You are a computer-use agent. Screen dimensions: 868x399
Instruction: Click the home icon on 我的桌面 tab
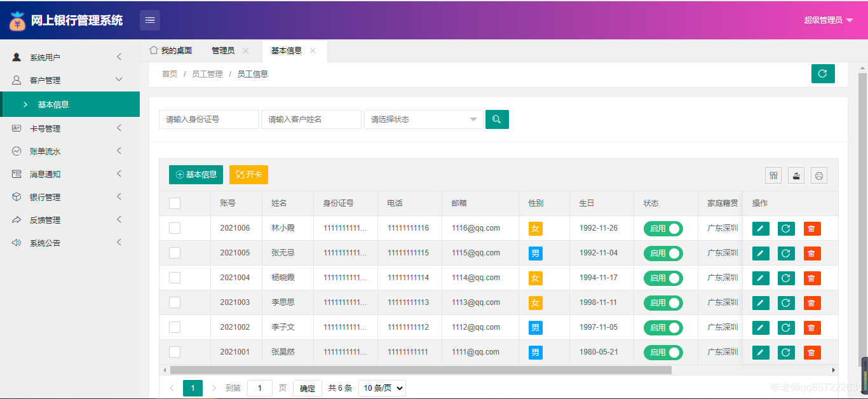(153, 50)
